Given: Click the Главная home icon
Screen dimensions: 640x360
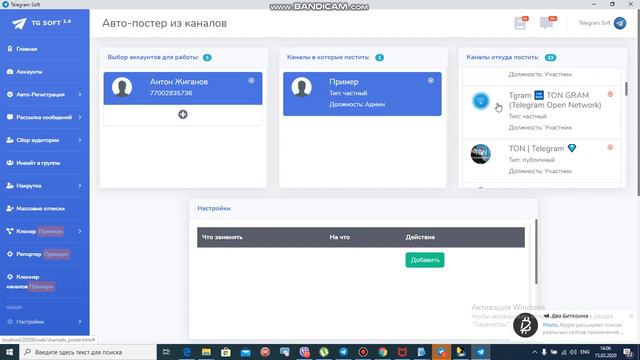Looking at the screenshot, I should click(x=10, y=49).
